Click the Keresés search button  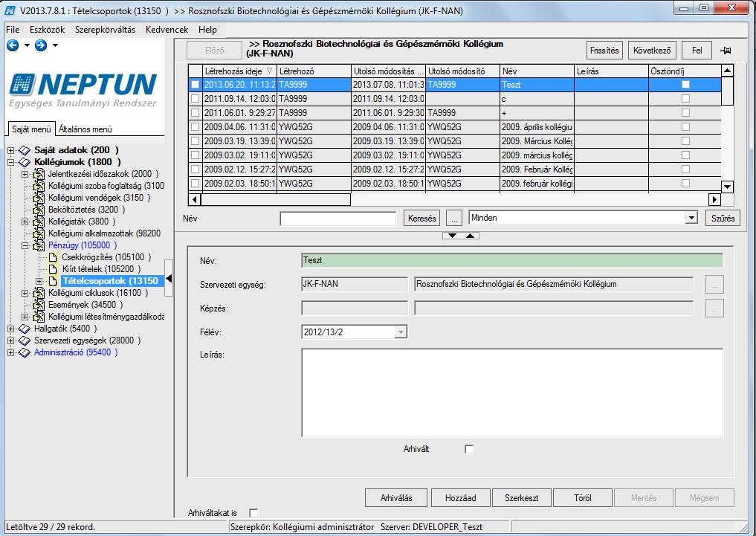tap(422, 219)
